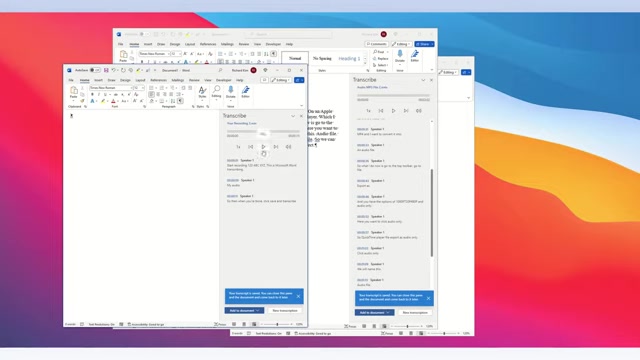Toggle AutoSave switch in front Word window
This screenshot has height=360, width=640.
coord(95,70)
